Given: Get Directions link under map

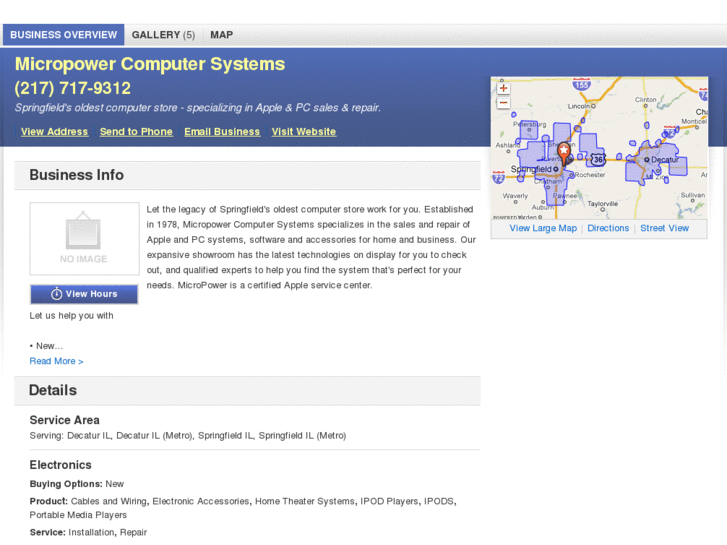Looking at the screenshot, I should click(608, 228).
